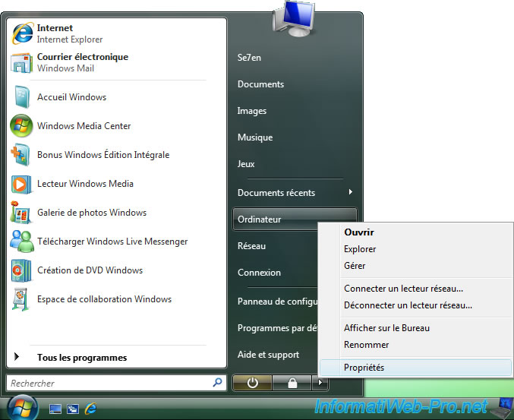The width and height of the screenshot is (514, 420).
Task: Open Aide et support
Action: [268, 355]
